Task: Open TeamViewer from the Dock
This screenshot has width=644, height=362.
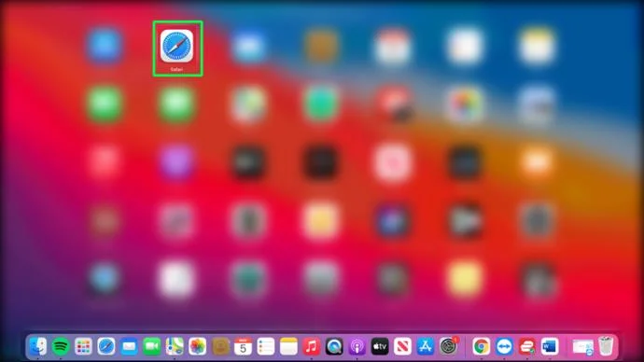Action: (504, 347)
